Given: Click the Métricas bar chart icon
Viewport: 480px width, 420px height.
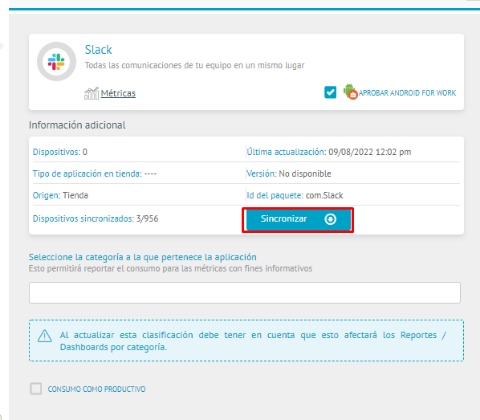Looking at the screenshot, I should point(91,93).
